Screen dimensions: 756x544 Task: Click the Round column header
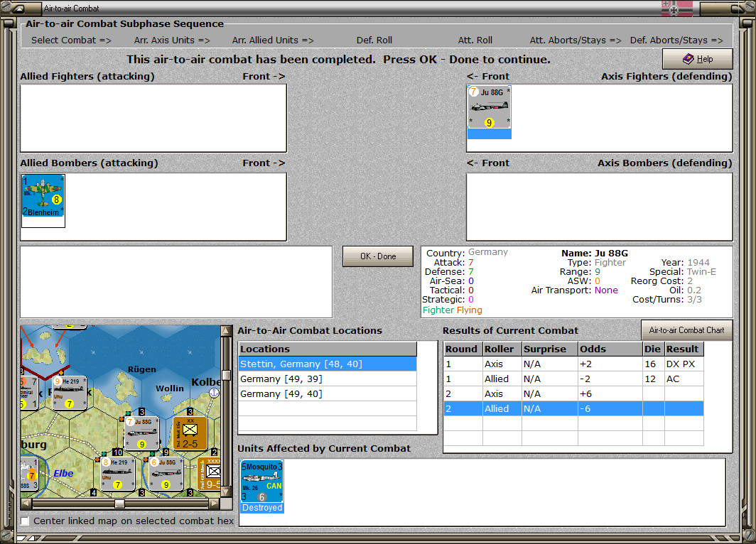(463, 349)
